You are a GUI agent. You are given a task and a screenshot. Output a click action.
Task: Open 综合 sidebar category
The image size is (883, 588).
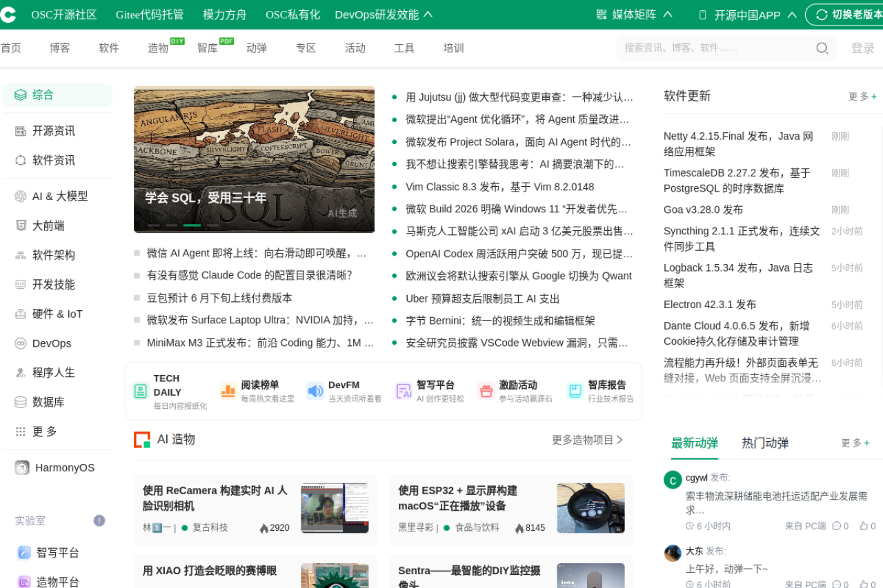pos(57,95)
